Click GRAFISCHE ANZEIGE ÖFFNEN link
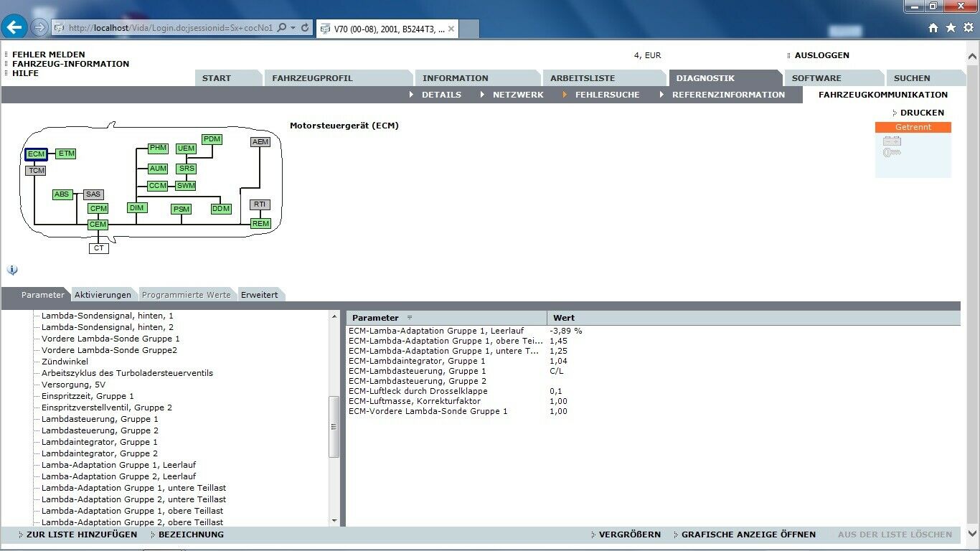Image resolution: width=980 pixels, height=551 pixels. 748,534
